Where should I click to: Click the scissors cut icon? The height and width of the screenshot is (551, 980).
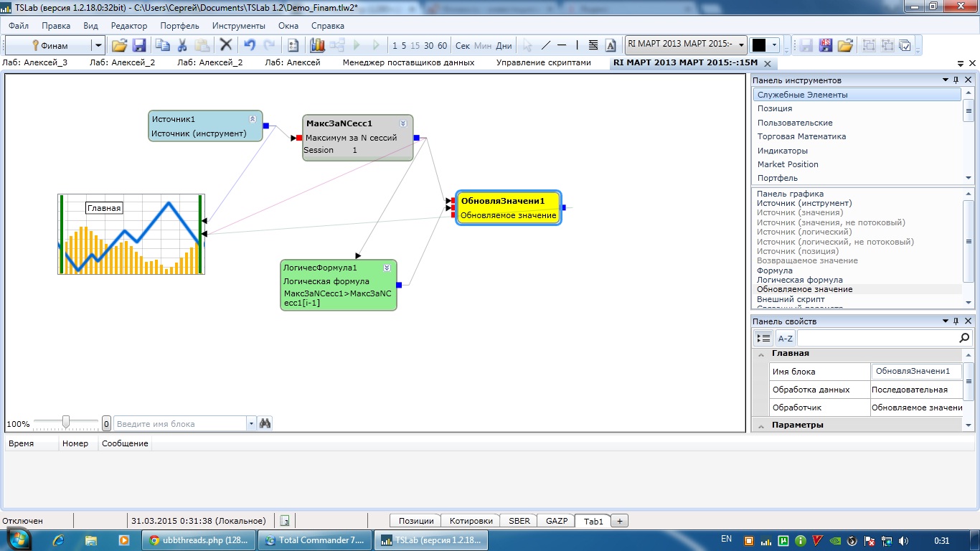[182, 45]
